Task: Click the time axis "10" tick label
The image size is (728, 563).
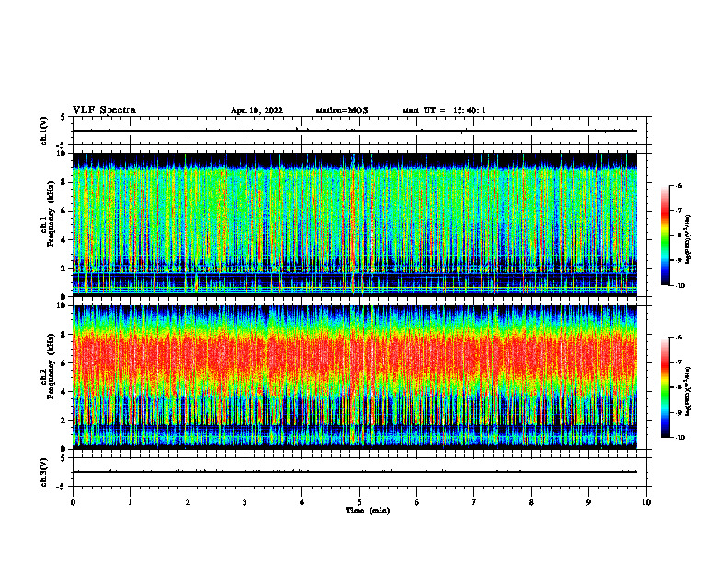Action: 646,502
